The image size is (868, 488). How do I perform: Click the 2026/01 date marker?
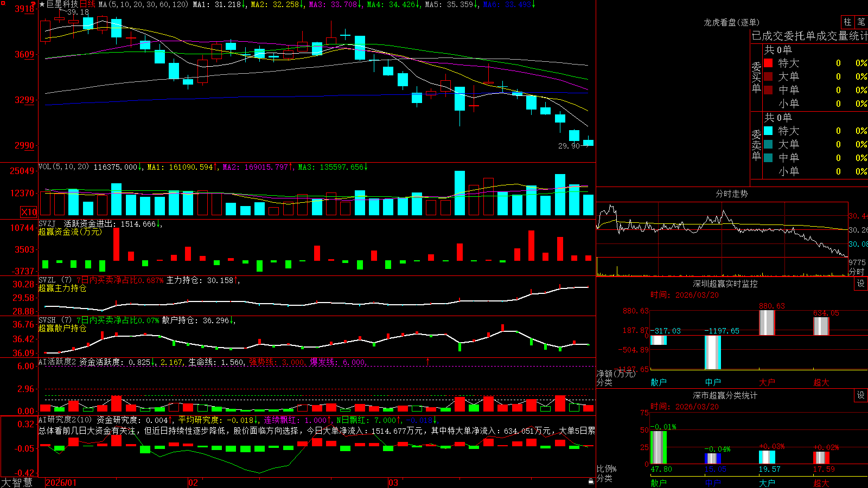61,483
